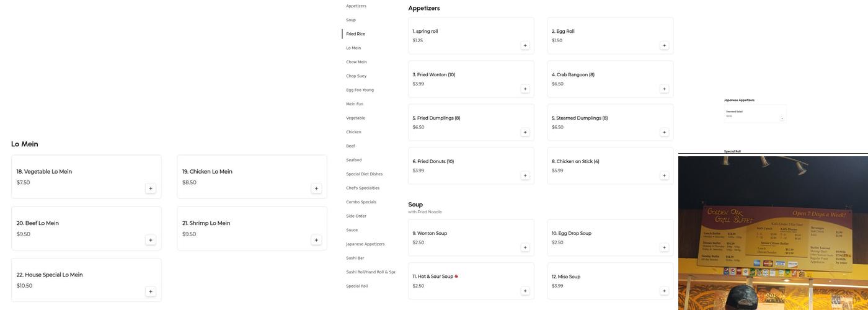Image resolution: width=868 pixels, height=310 pixels.
Task: Add Seaweed Salad under Japanese Appetizers
Action: coord(782,118)
